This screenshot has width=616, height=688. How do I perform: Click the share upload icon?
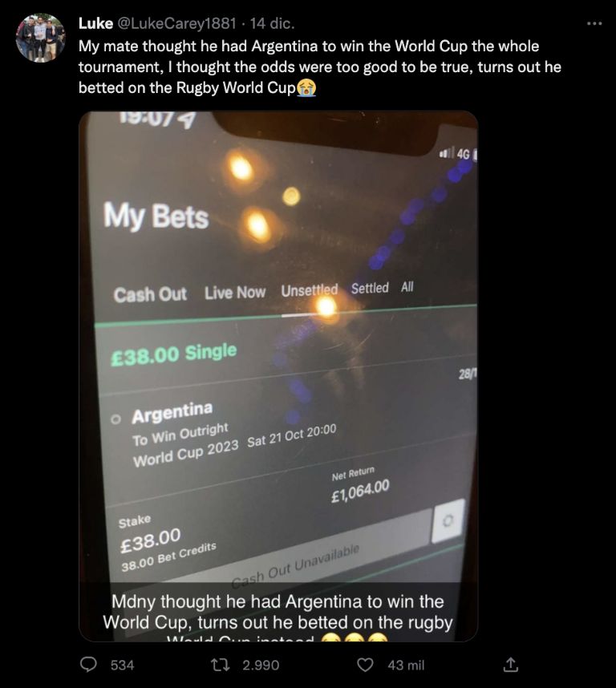point(510,665)
